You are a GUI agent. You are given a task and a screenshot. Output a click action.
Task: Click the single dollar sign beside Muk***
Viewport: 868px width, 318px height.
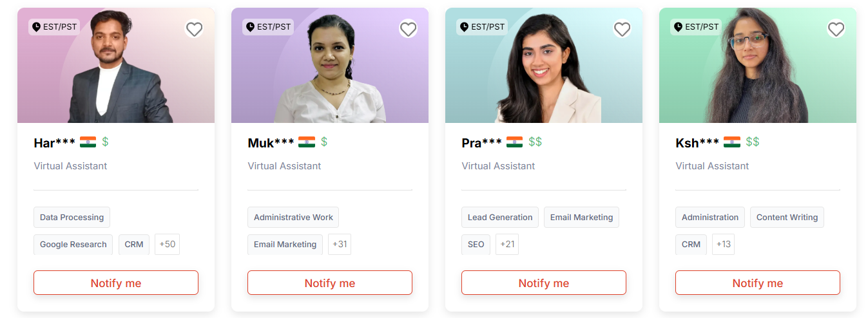pos(324,142)
